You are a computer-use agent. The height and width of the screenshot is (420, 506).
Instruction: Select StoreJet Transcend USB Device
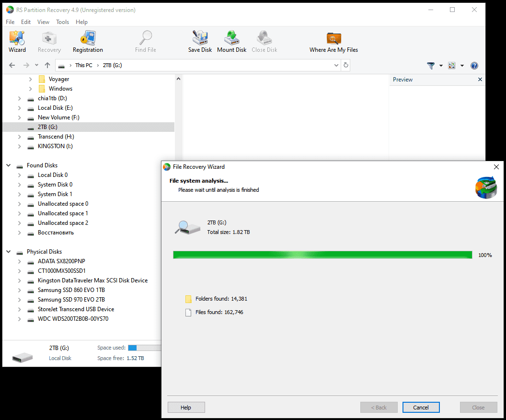point(76,309)
